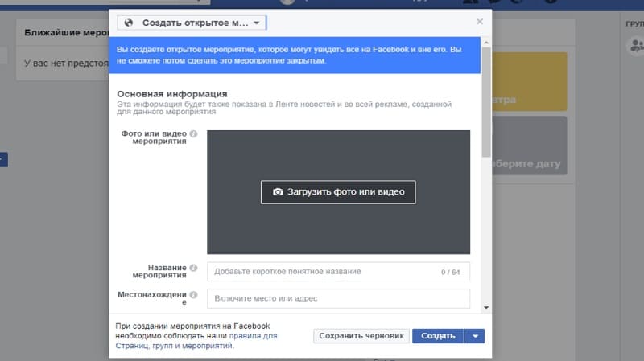Click 'Ближайшие мероприятия' heading in background page

pos(66,32)
